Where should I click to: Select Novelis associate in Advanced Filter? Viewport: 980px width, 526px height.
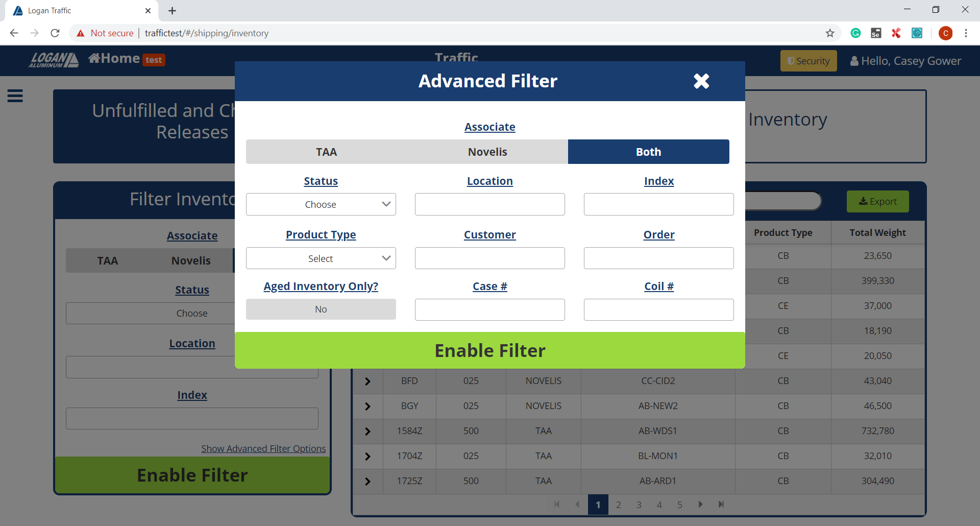click(x=487, y=152)
